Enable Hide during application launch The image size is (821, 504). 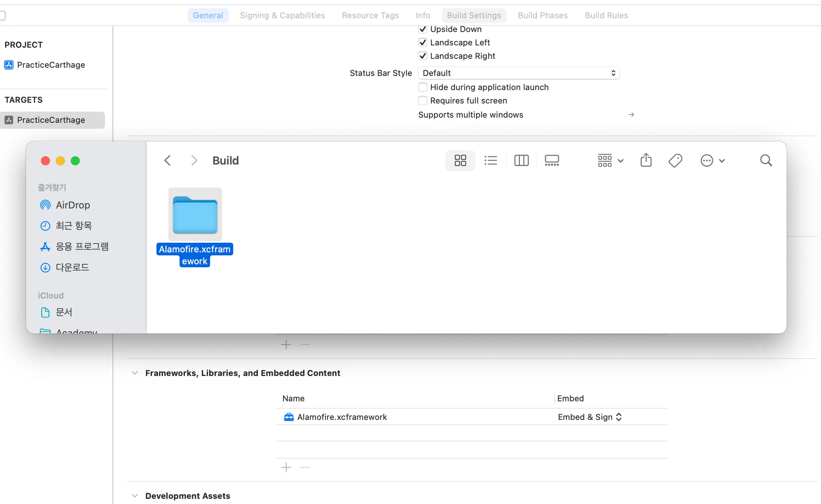pyautogui.click(x=423, y=87)
